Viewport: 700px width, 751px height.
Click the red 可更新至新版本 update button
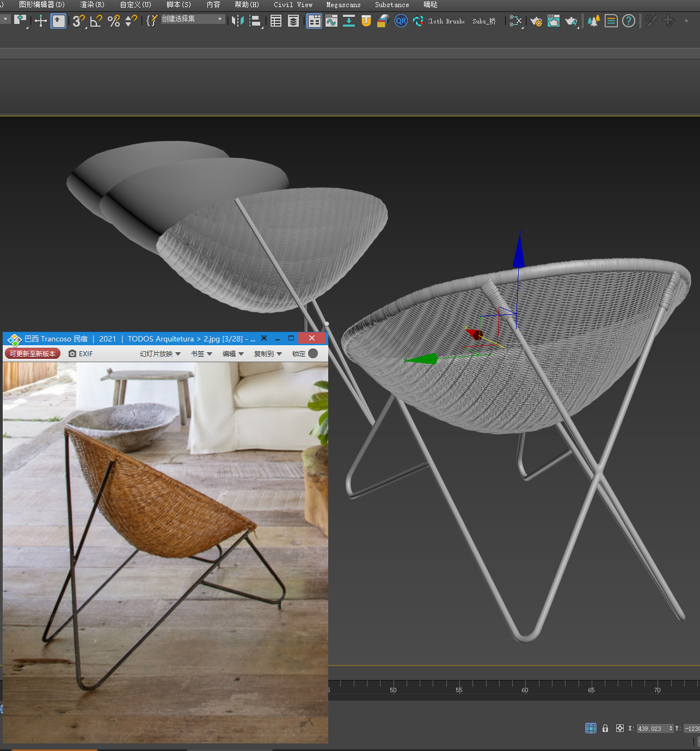pos(33,354)
